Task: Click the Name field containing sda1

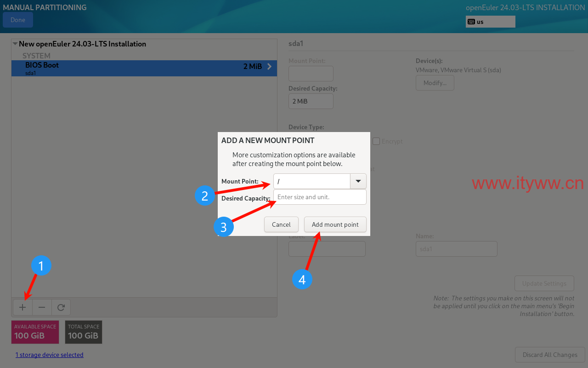Action: (457, 249)
